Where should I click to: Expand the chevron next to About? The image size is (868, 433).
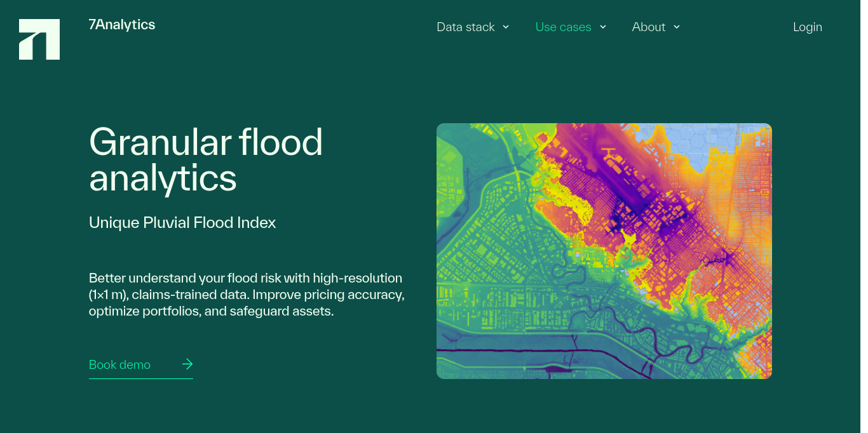coord(677,27)
